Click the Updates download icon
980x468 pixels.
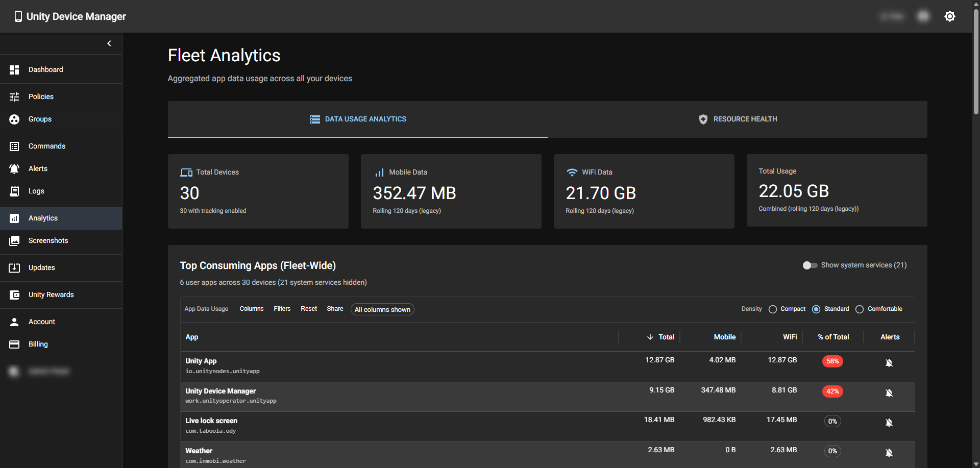point(14,268)
